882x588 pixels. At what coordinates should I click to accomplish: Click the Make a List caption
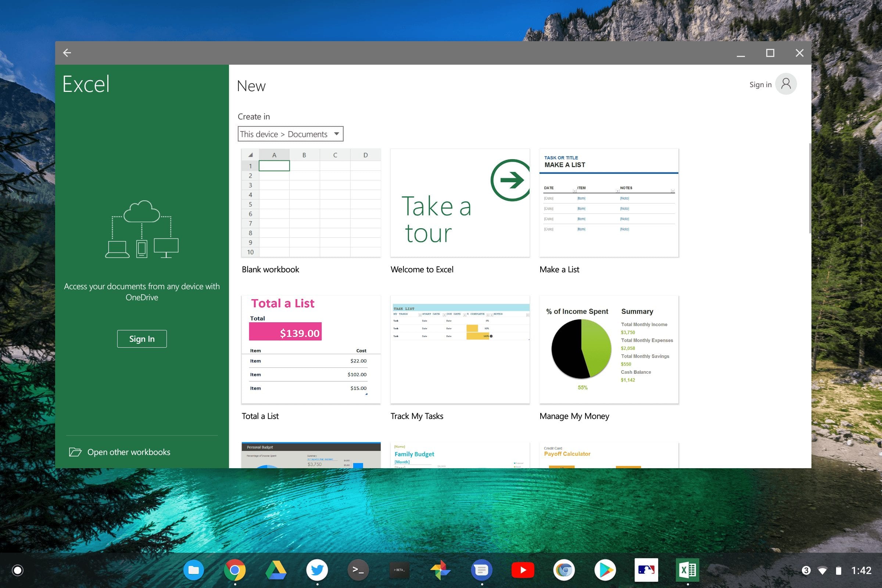pyautogui.click(x=559, y=269)
